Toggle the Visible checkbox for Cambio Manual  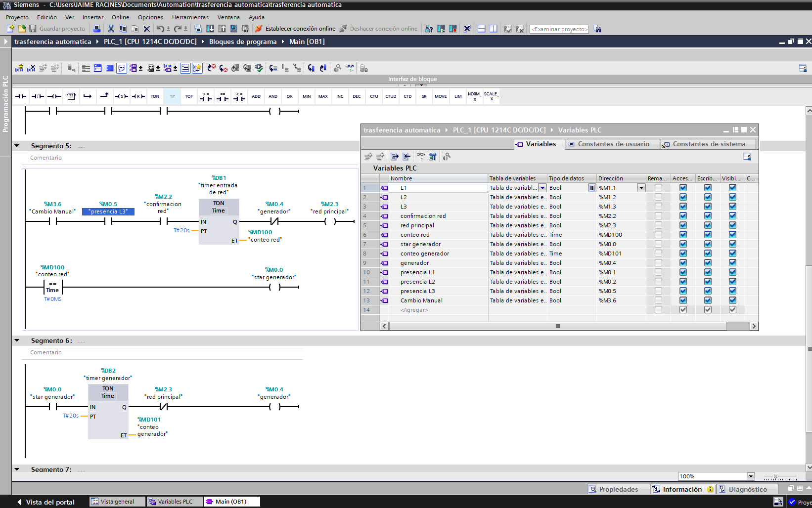pos(732,300)
